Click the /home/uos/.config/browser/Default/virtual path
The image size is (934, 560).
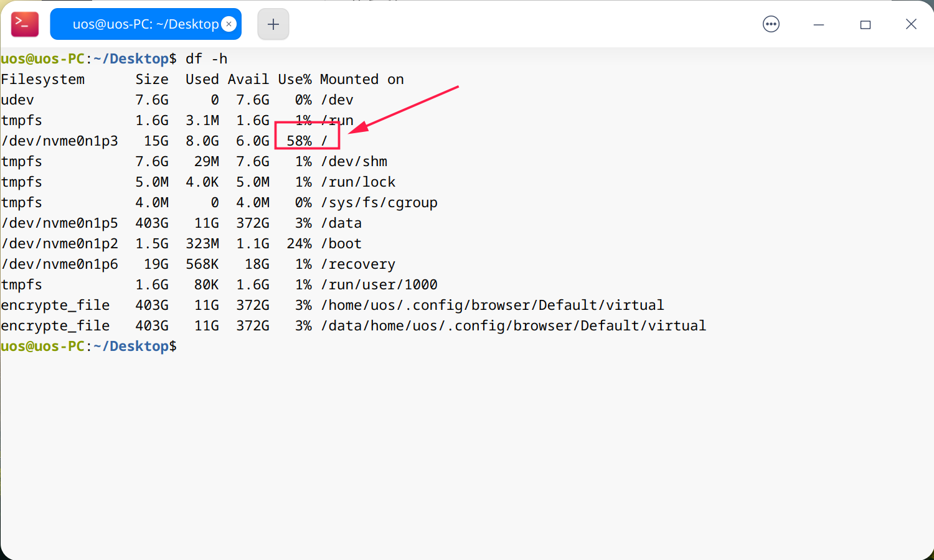point(493,306)
